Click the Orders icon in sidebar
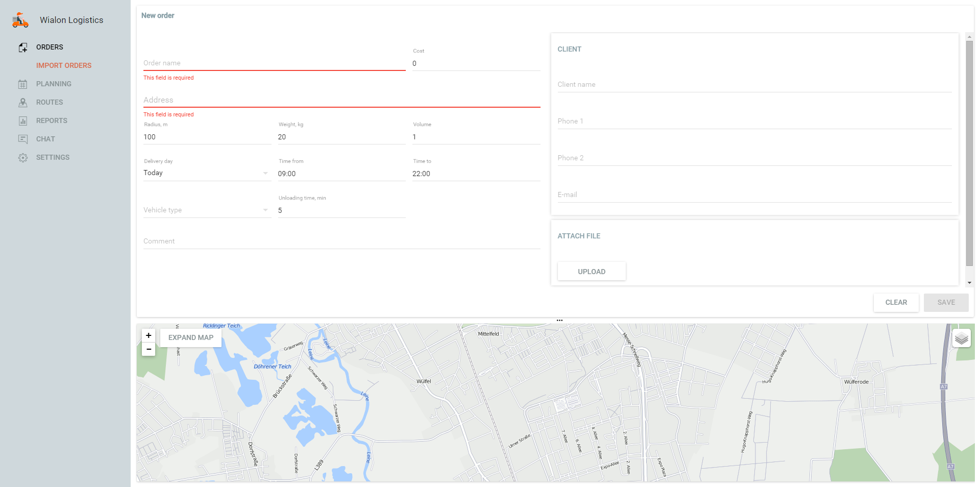The height and width of the screenshot is (487, 980). click(x=23, y=47)
